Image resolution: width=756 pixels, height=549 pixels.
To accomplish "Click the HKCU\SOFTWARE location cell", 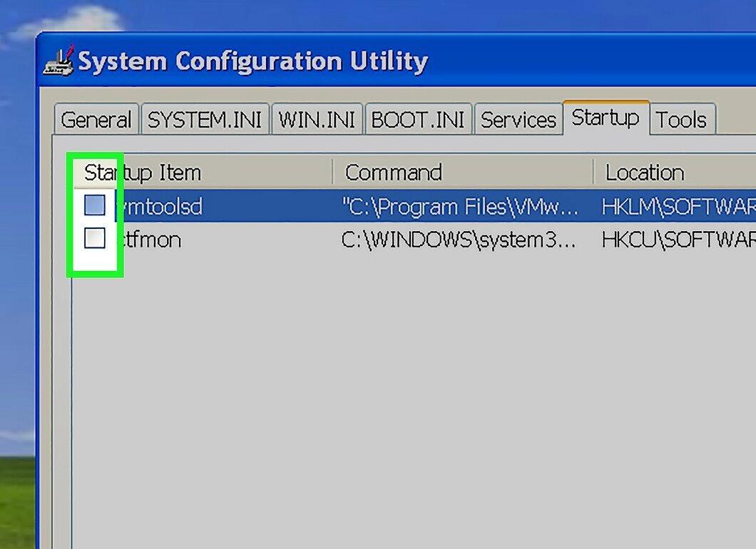I will [x=678, y=240].
